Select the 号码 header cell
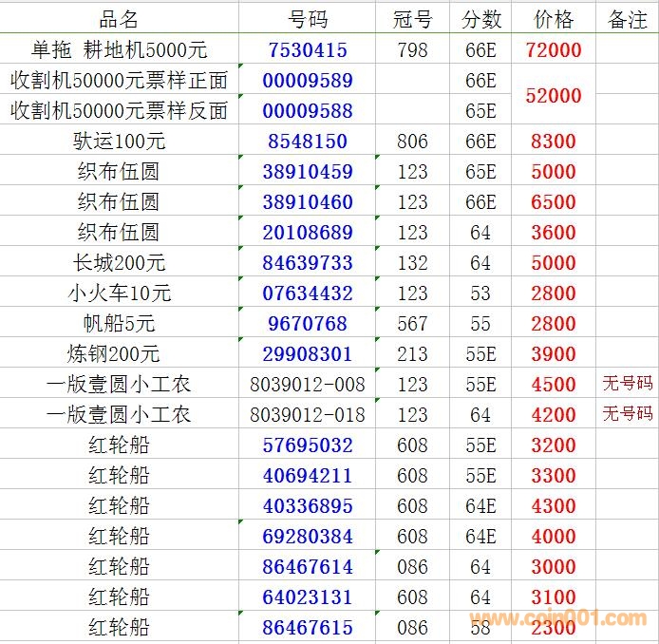The height and width of the screenshot is (644, 659). click(308, 19)
